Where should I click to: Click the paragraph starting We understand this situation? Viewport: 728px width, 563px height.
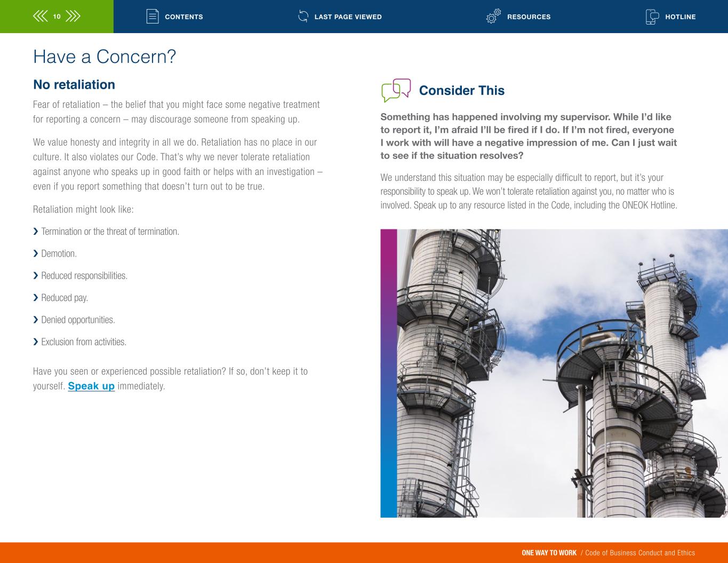[529, 192]
